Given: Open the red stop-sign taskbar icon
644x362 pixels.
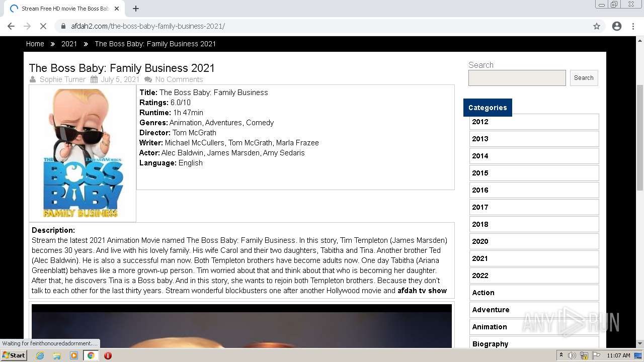Looking at the screenshot, I should click(108, 355).
